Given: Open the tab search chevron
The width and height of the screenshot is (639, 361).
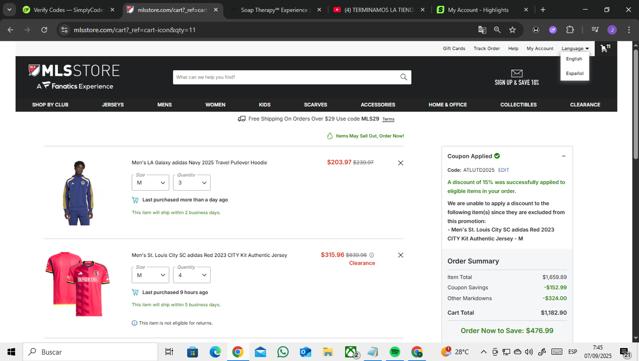Looking at the screenshot, I should (x=9, y=10).
